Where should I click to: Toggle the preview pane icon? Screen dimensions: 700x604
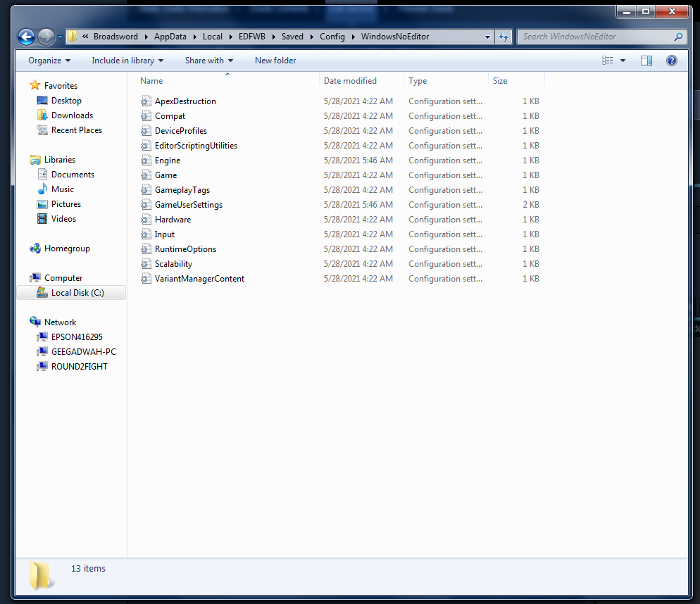tap(646, 61)
